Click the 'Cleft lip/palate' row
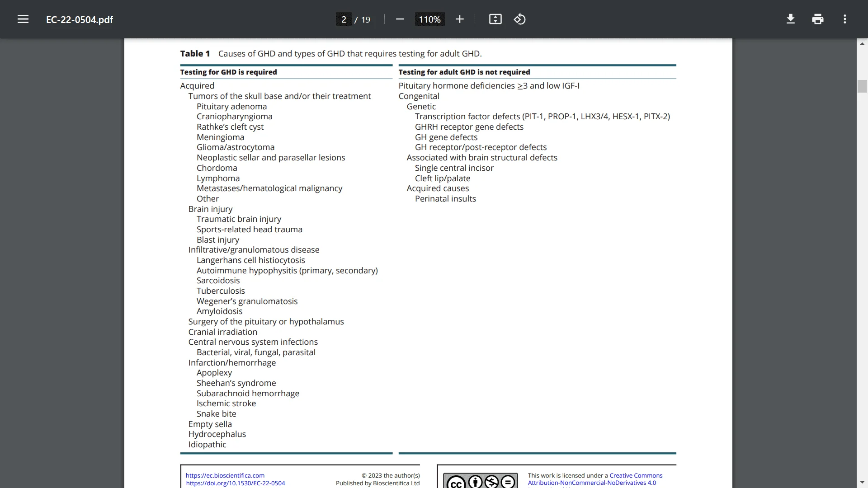The width and height of the screenshot is (868, 488). (x=443, y=178)
